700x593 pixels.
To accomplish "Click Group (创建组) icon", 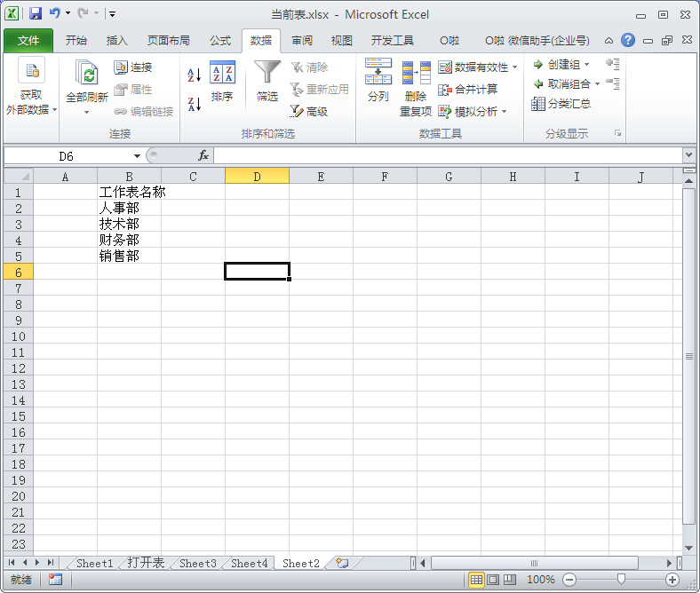I will [538, 65].
